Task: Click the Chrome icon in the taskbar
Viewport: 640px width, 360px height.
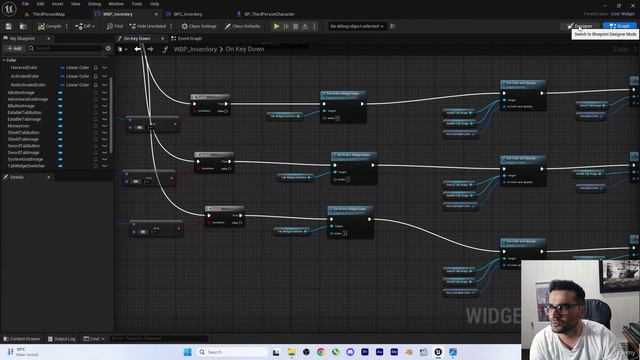Action: coord(321,352)
